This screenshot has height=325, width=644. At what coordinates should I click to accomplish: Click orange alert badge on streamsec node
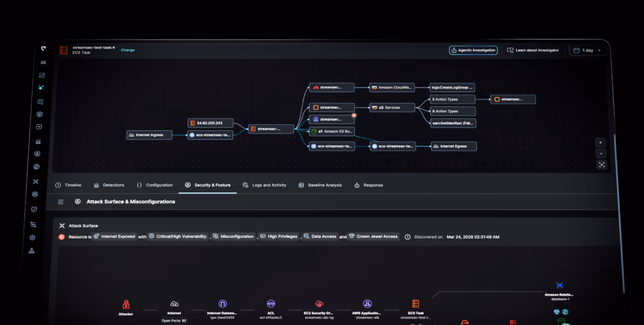(x=354, y=115)
